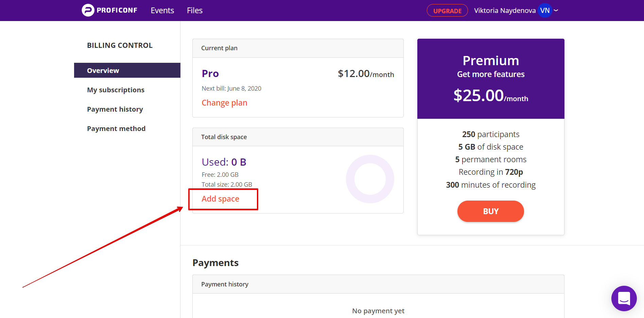Click the Add space link
The height and width of the screenshot is (318, 644).
click(x=220, y=199)
